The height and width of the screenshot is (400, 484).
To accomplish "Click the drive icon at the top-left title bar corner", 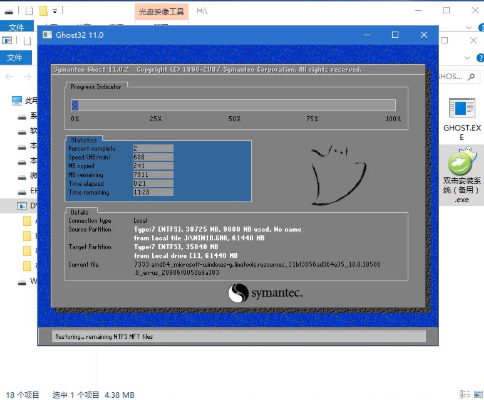I will (x=9, y=12).
